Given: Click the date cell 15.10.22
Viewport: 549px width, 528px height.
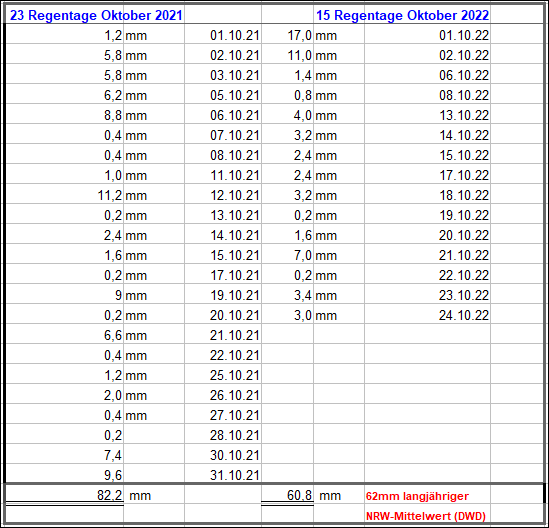Looking at the screenshot, I should pos(464,155).
